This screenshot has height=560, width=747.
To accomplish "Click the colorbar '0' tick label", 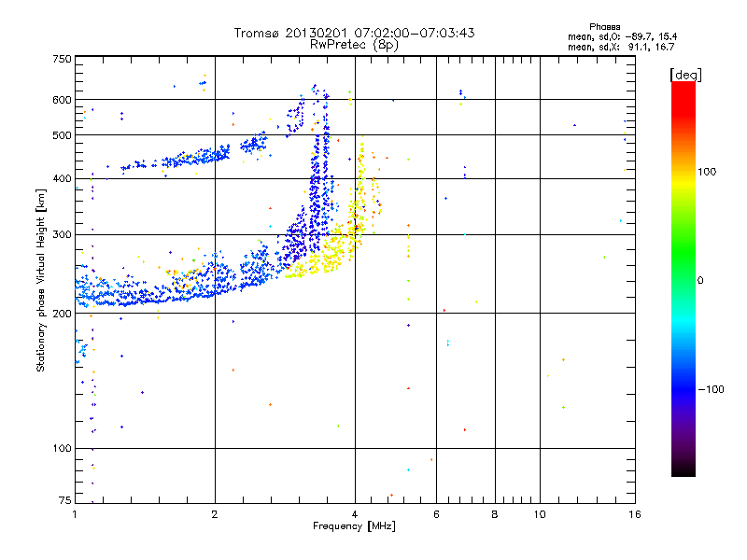I will pyautogui.click(x=700, y=281).
